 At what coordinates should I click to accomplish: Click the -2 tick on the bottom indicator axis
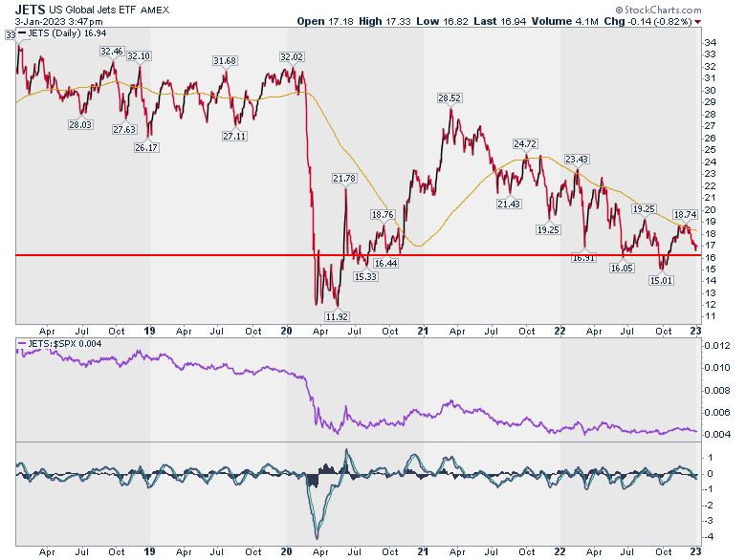point(709,505)
